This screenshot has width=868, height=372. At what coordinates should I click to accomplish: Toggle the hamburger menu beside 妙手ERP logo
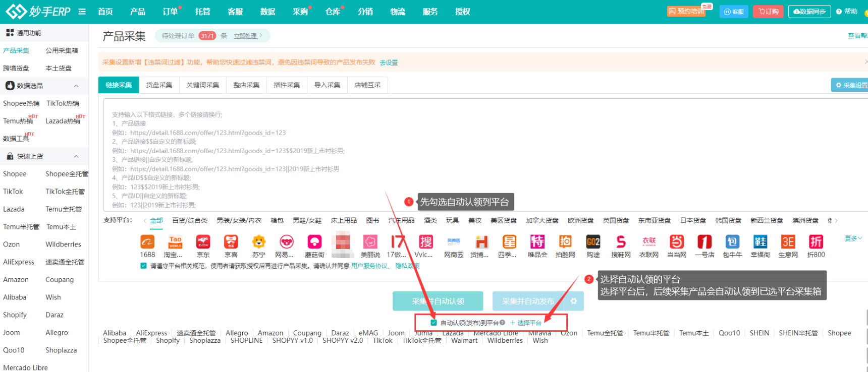[82, 12]
